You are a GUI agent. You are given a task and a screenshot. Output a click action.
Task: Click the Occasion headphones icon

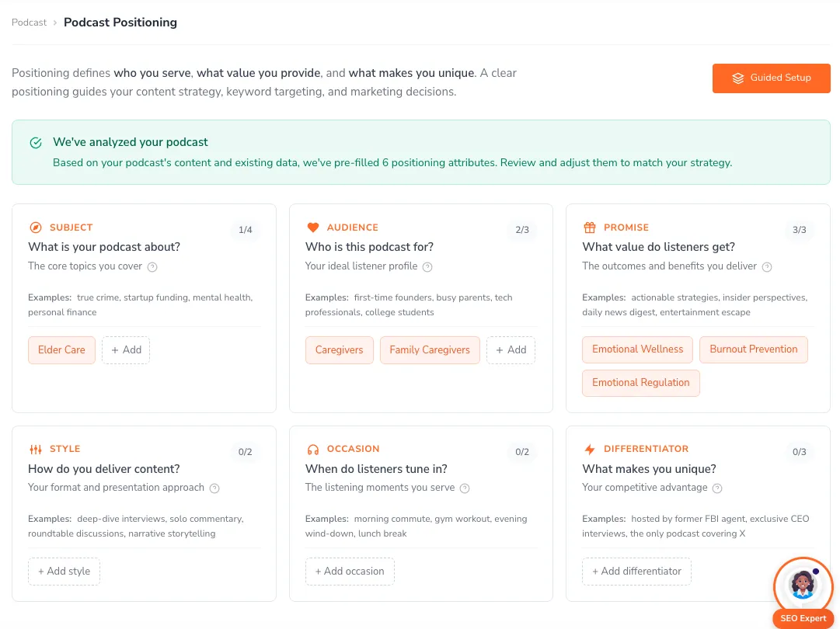point(312,449)
